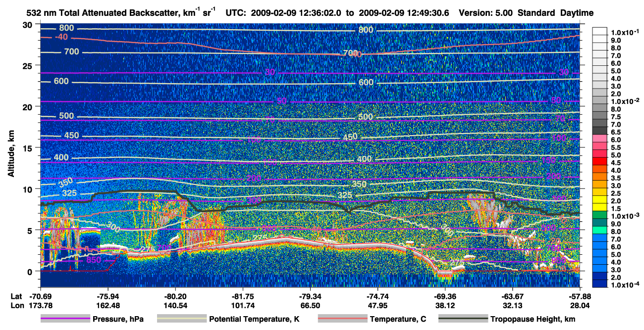Click the colorbar label 1.0x10-1
This screenshot has width=644, height=330.
click(625, 32)
